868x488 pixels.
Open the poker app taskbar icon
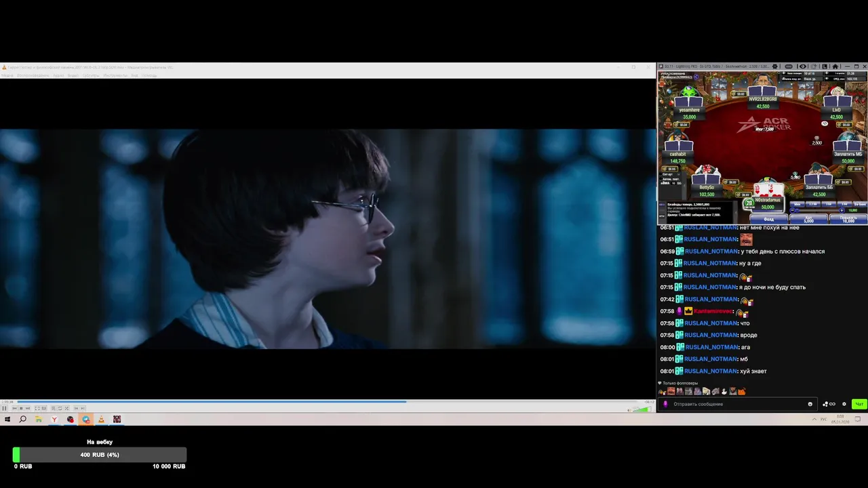tap(117, 420)
